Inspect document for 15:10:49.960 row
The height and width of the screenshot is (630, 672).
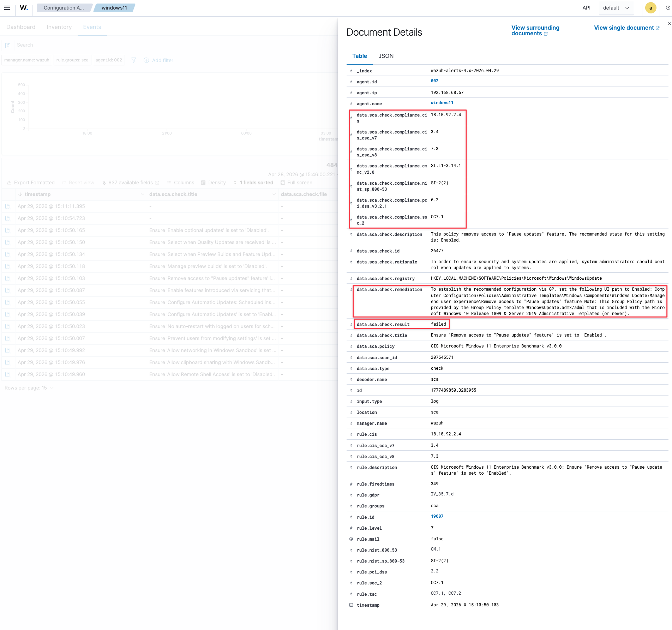tap(8, 374)
